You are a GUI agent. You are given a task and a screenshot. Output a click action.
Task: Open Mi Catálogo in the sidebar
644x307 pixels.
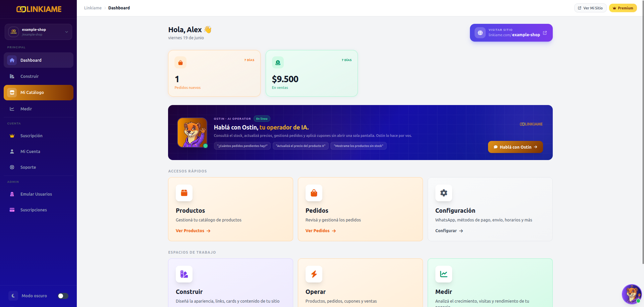tap(39, 93)
